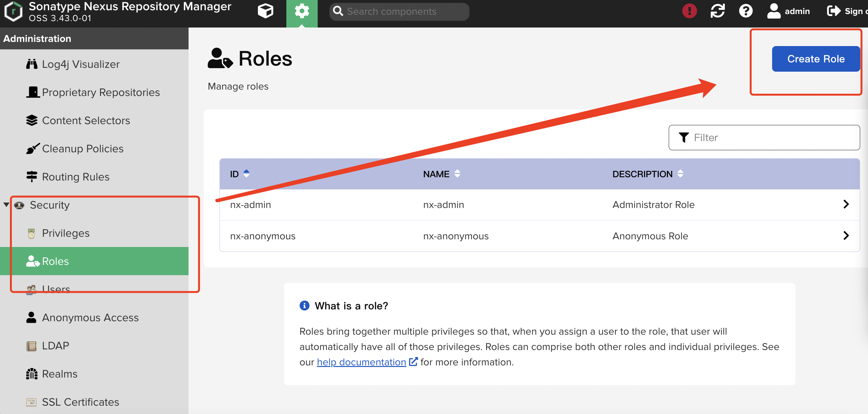The image size is (868, 414).
Task: Open the Administration gear icon
Action: pos(302,11)
